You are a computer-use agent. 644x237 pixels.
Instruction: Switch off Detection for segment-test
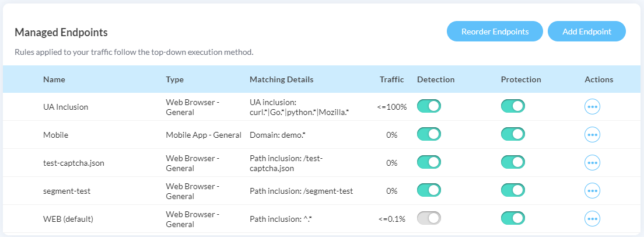coord(429,190)
